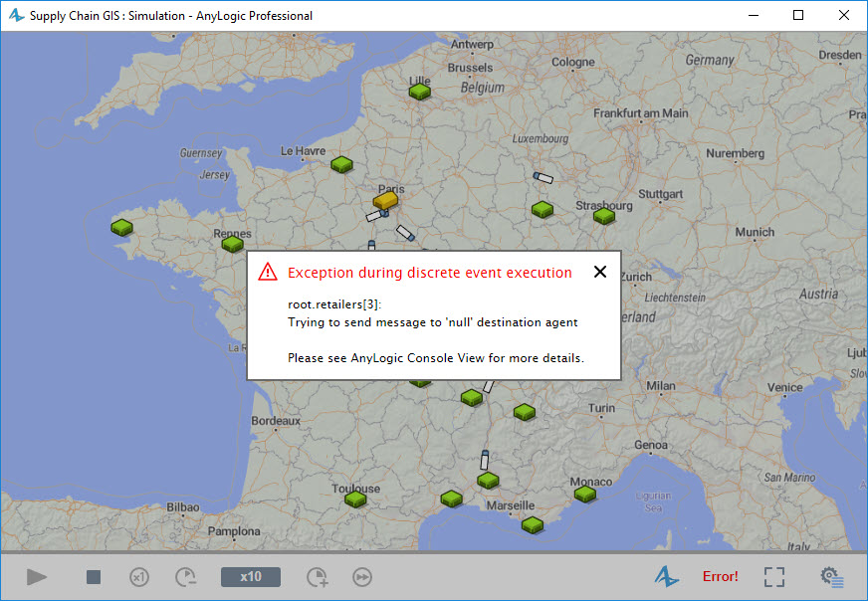Click the AnyLogic icon in title bar
868x601 pixels.
16,15
